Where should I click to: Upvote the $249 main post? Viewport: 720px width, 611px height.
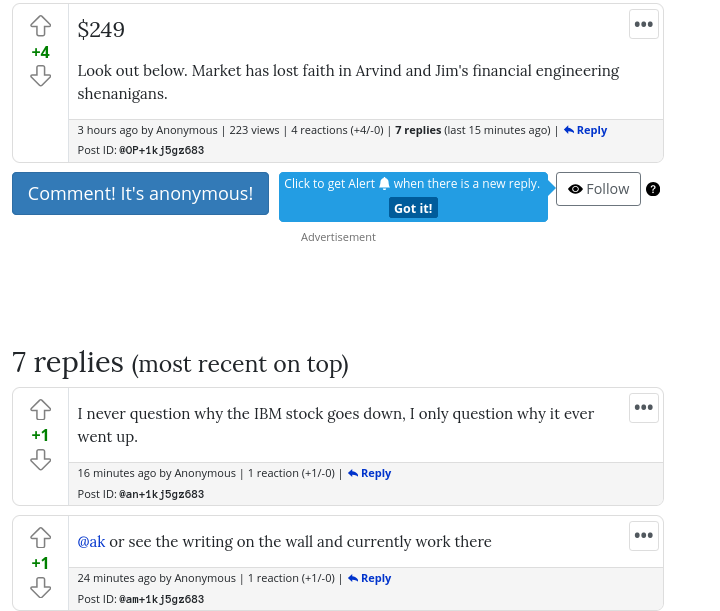click(x=40, y=26)
